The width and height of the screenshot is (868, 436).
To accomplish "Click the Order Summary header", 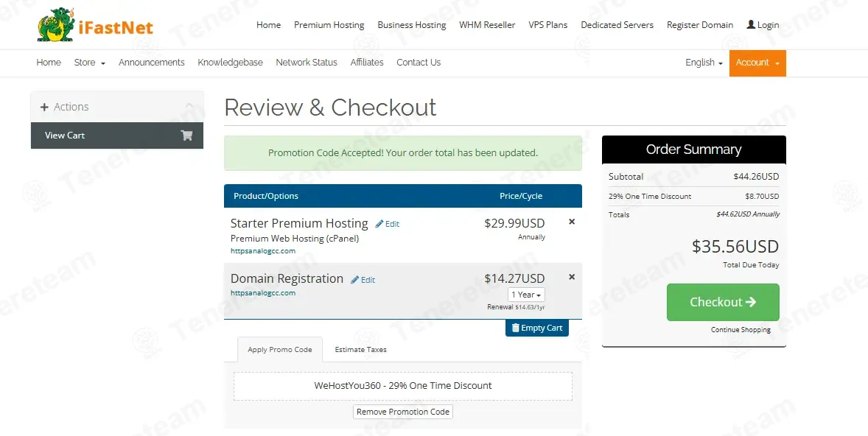I will pos(693,150).
